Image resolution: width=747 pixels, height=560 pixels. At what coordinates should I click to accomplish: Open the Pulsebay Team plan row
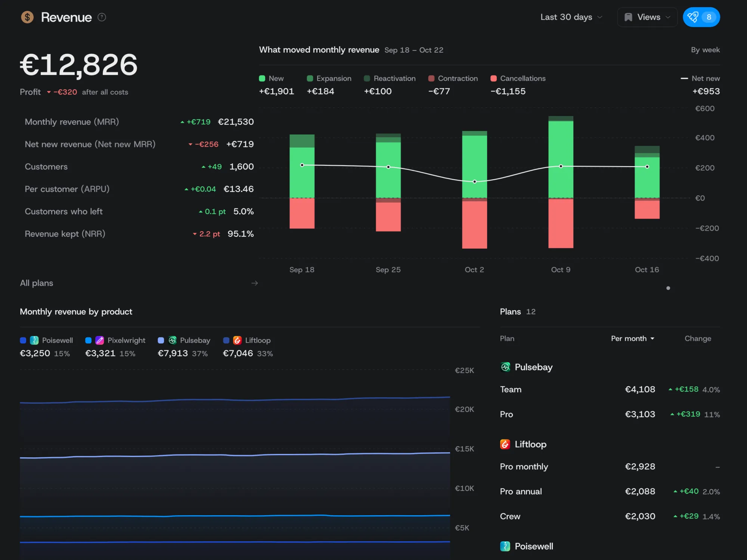610,389
